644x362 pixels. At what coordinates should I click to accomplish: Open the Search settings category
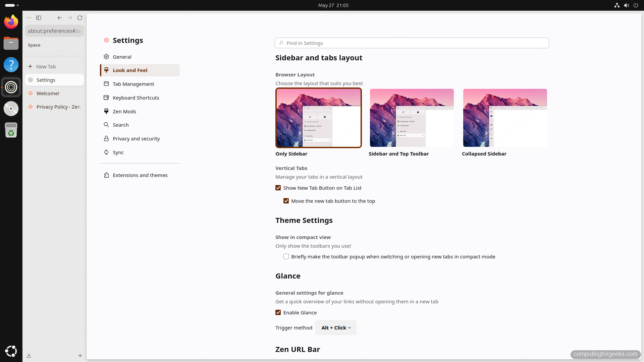click(140, 125)
